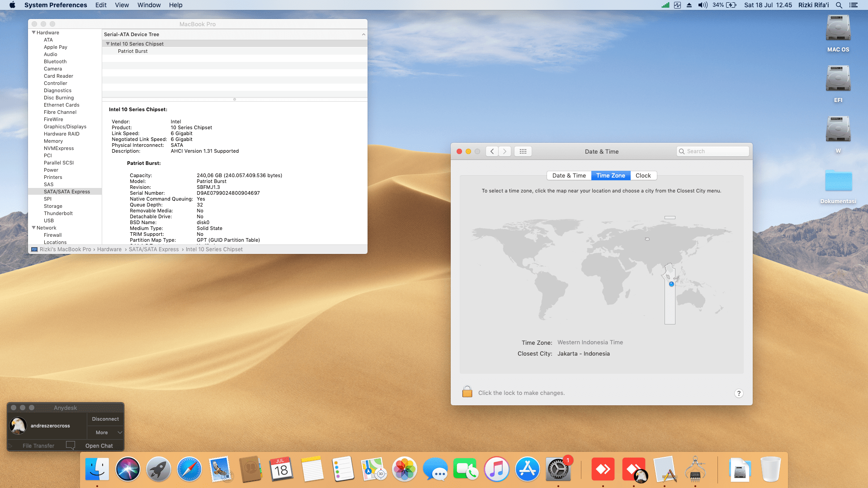Collapse the Network tree section
This screenshot has width=868, height=488.
pyautogui.click(x=33, y=228)
